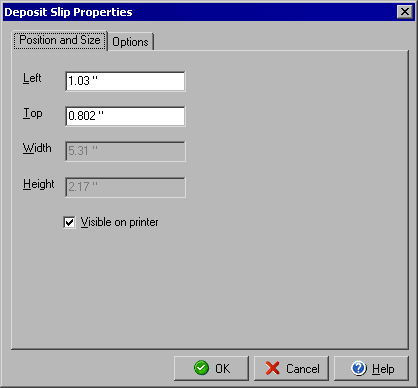Click the 'Visible on printer' label text
418x388 pixels.
119,222
